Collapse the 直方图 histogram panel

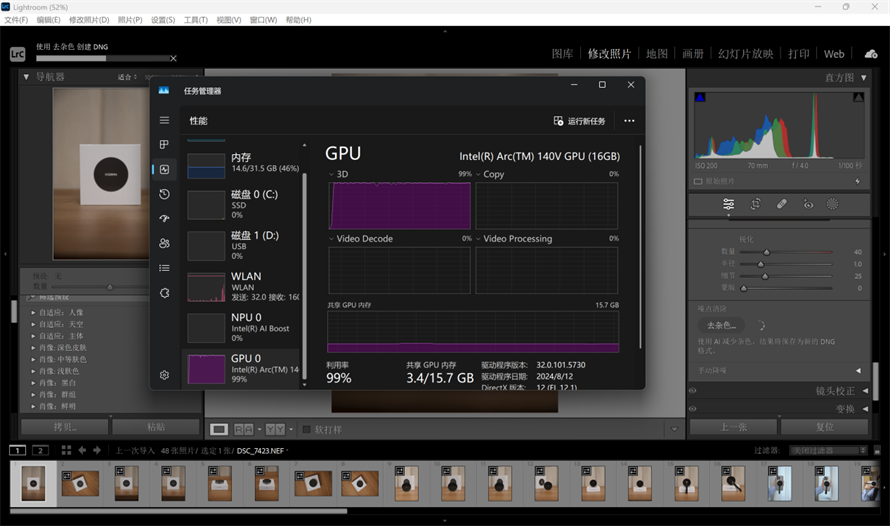[x=864, y=78]
